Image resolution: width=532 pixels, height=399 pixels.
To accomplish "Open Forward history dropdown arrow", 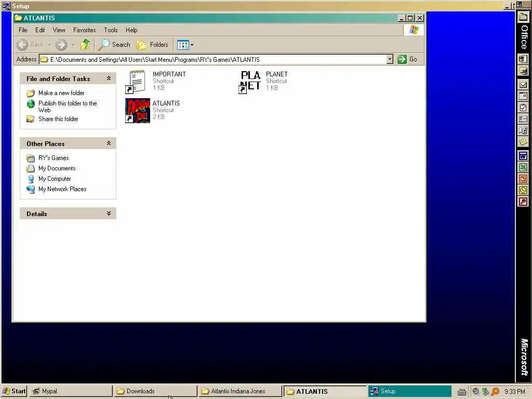I will (73, 45).
